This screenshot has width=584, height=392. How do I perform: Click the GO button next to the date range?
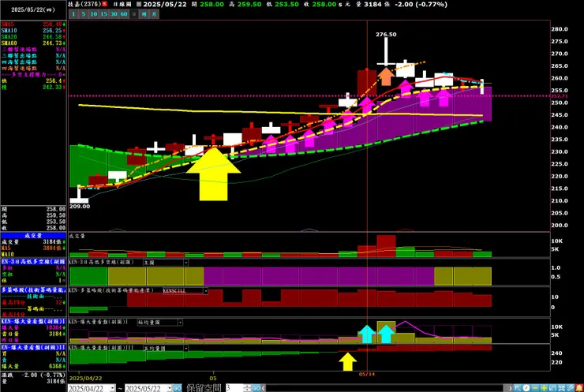(178, 388)
